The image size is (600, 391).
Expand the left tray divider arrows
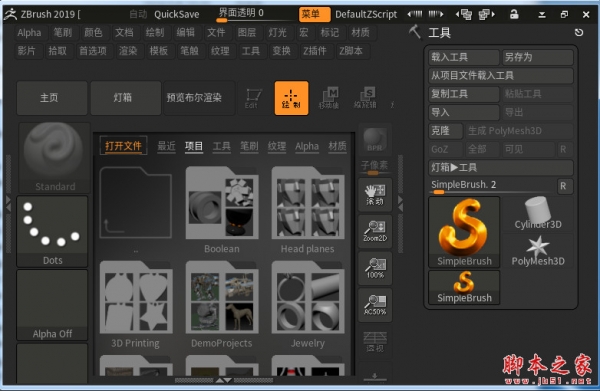point(8,204)
